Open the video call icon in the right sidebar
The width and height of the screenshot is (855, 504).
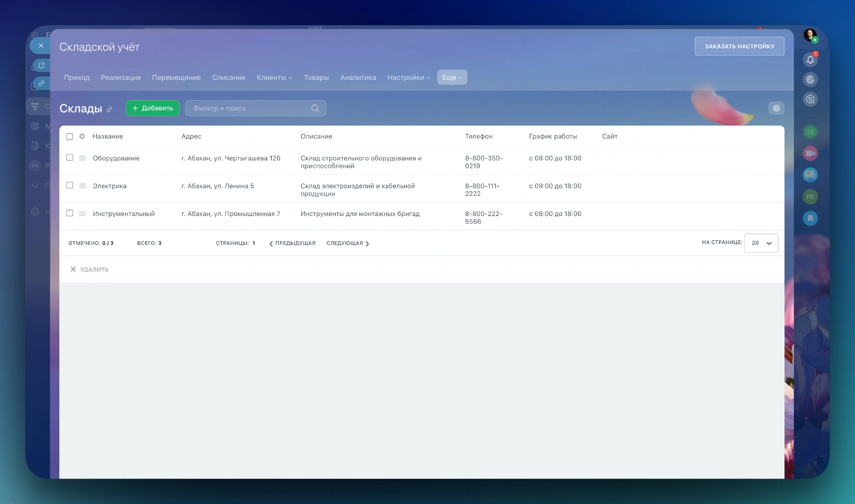(810, 153)
